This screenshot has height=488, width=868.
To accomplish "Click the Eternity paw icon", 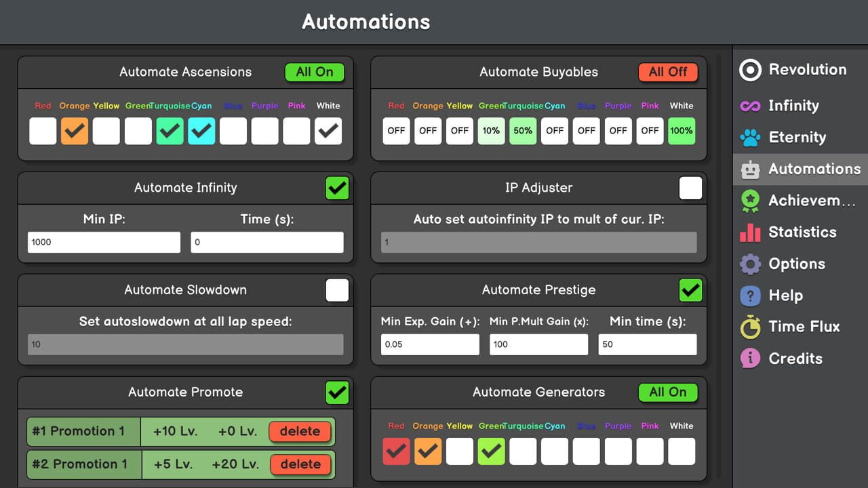I will [x=751, y=137].
